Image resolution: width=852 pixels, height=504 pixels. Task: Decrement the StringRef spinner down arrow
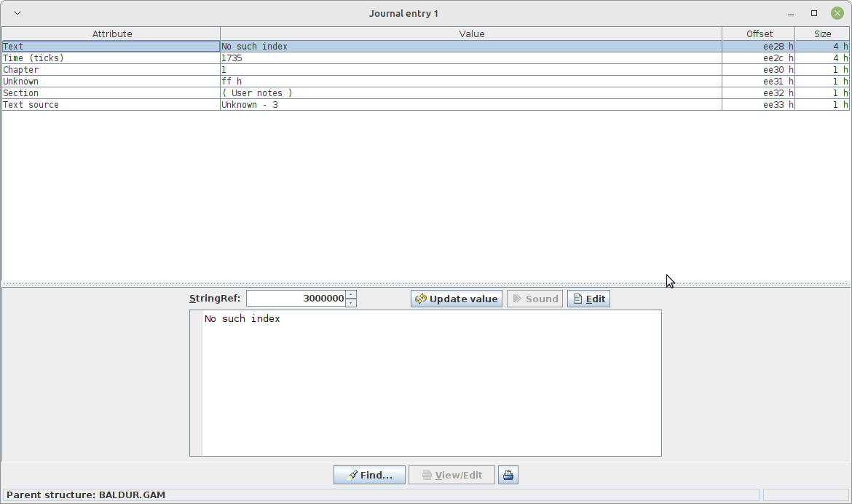[x=351, y=303]
